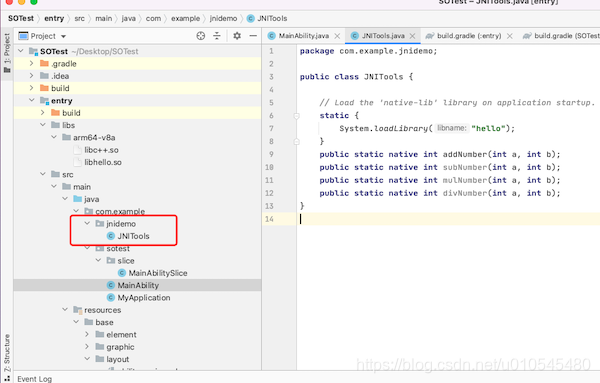Click the fold end marker on line 8
The width and height of the screenshot is (600, 383).
[297, 142]
